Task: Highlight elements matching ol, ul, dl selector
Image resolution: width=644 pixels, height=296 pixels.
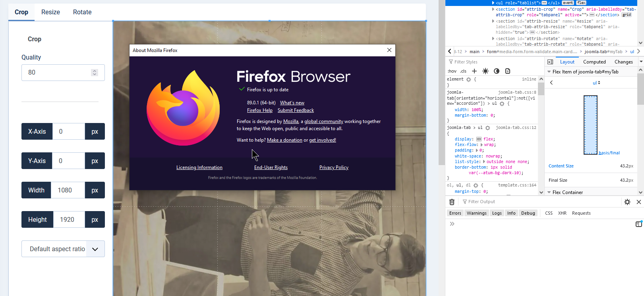Action: click(476, 185)
